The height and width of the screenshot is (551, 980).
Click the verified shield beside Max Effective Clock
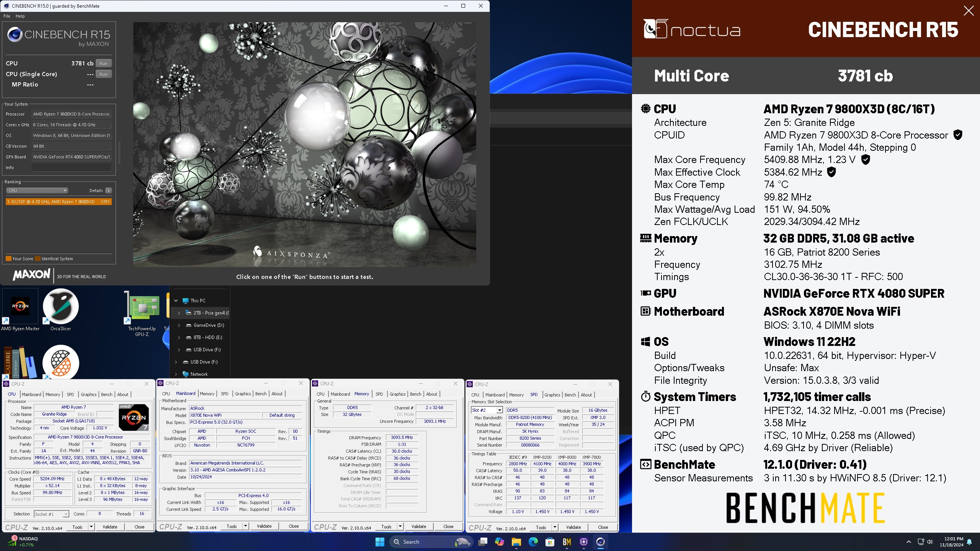(x=831, y=172)
